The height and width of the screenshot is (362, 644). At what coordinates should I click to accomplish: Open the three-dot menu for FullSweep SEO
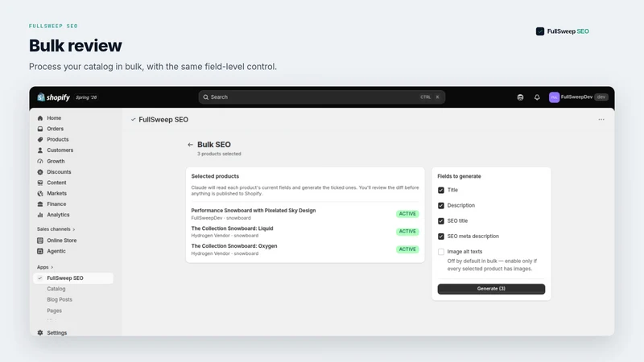tap(601, 119)
